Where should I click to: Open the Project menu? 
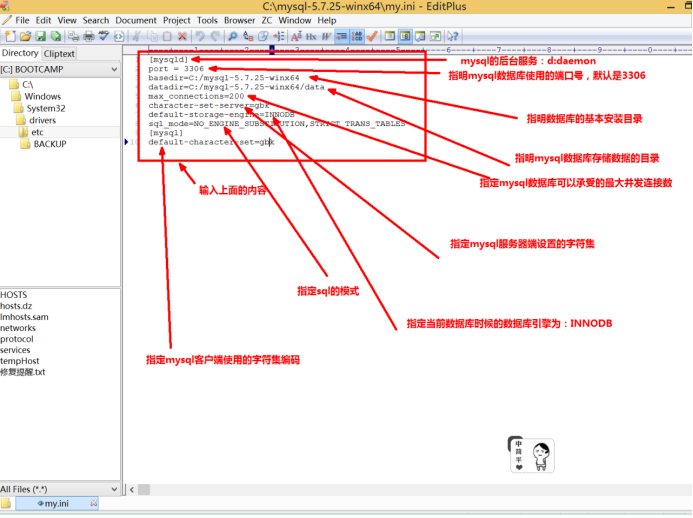coord(177,20)
